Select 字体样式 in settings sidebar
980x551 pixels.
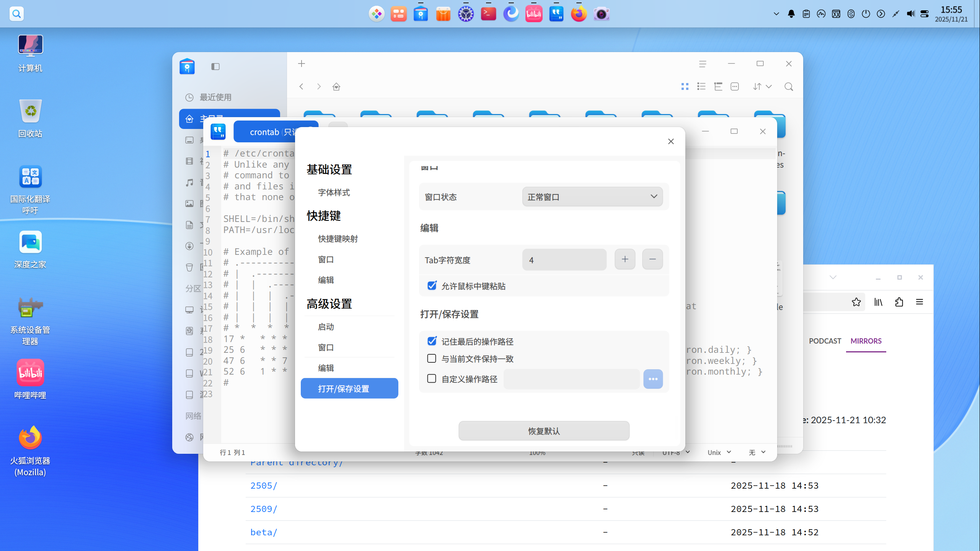coord(334,192)
